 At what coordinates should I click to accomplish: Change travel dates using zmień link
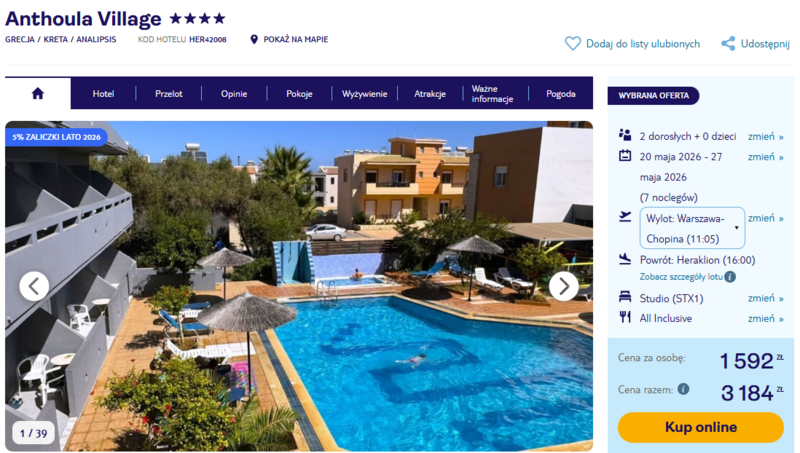pos(765,157)
